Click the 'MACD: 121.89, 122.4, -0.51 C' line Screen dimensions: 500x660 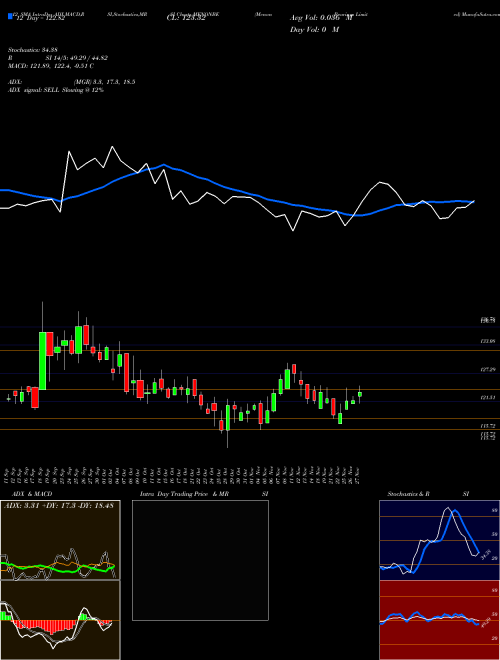51,66
